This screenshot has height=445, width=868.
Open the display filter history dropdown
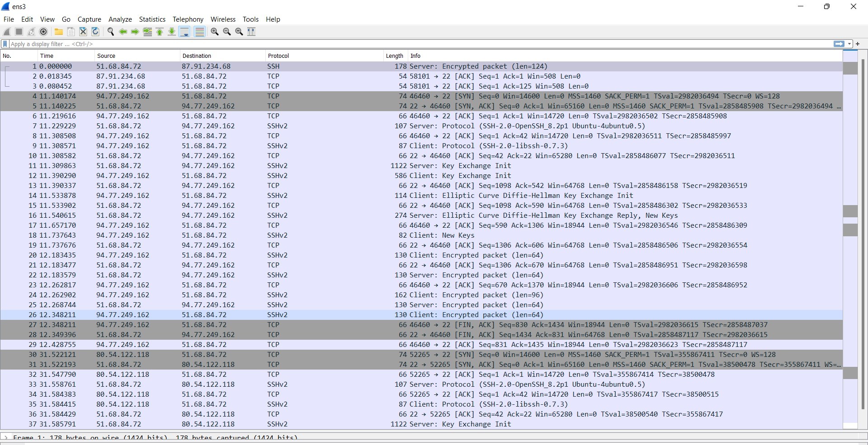click(x=849, y=44)
